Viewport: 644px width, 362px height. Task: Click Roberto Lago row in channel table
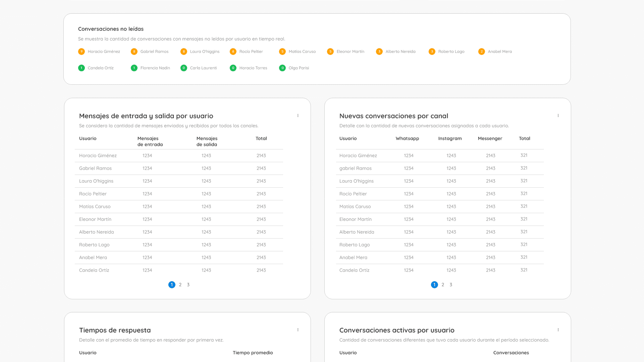(x=355, y=245)
